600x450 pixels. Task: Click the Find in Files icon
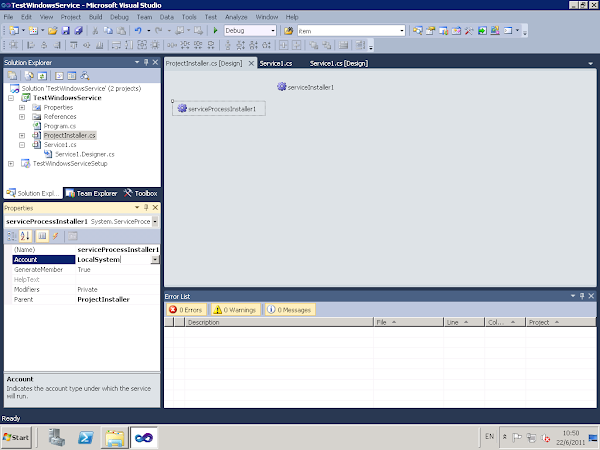point(289,31)
